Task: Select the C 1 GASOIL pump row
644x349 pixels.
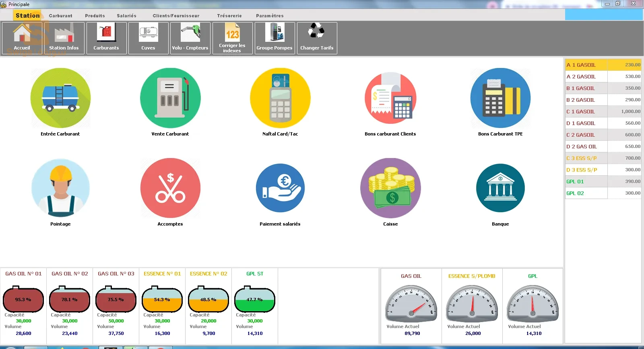Action: 603,111
